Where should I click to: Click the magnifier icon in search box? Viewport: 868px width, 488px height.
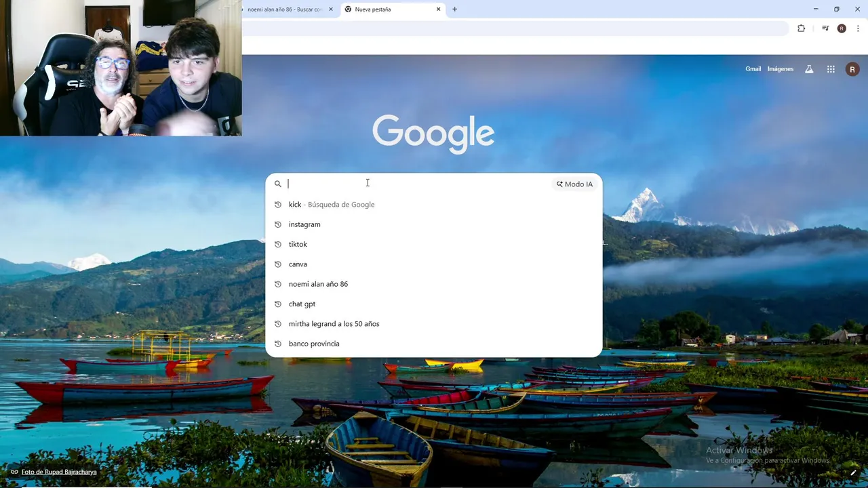(x=277, y=184)
